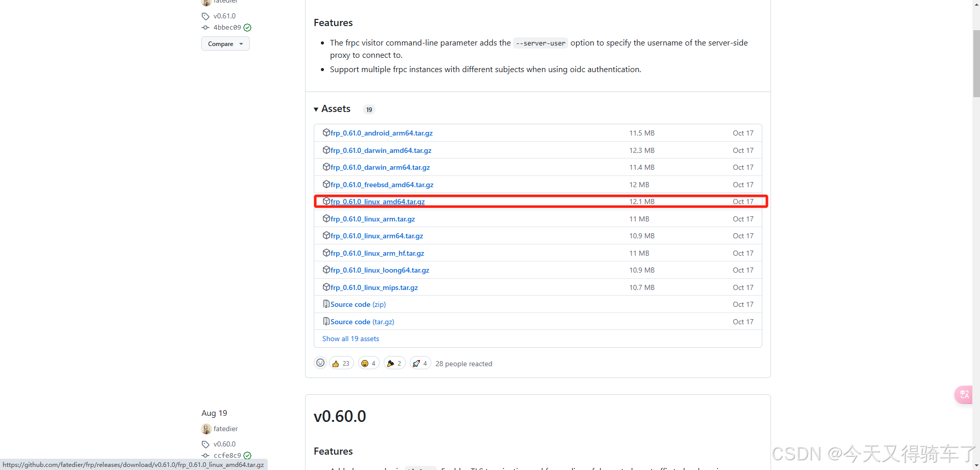Screen dimensions: 980x470
Task: Click the page vertical scrollbar thumb
Action: (976, 63)
